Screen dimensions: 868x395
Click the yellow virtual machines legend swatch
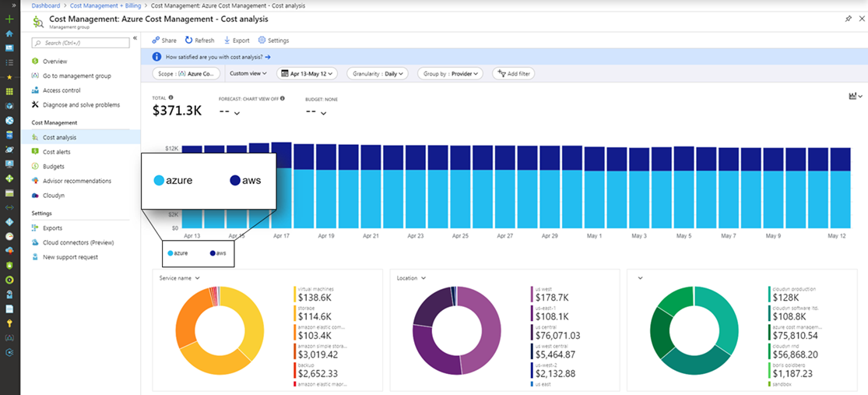click(x=294, y=294)
